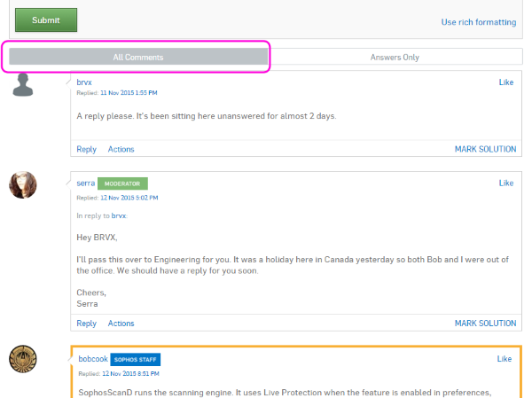The image size is (532, 398).
Task: Click bobcook's emblem avatar picture
Action: tap(23, 359)
